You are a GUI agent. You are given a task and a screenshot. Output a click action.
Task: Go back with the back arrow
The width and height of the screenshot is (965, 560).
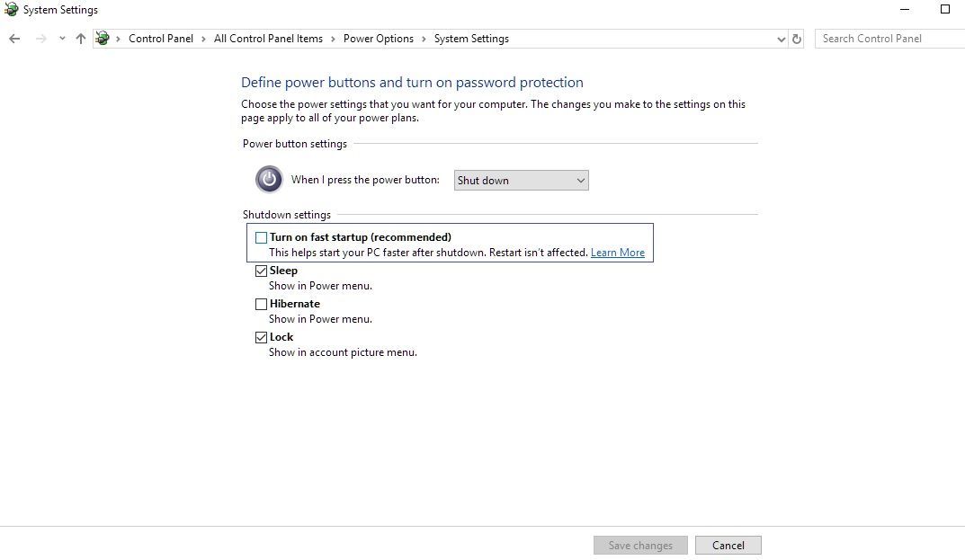click(14, 39)
